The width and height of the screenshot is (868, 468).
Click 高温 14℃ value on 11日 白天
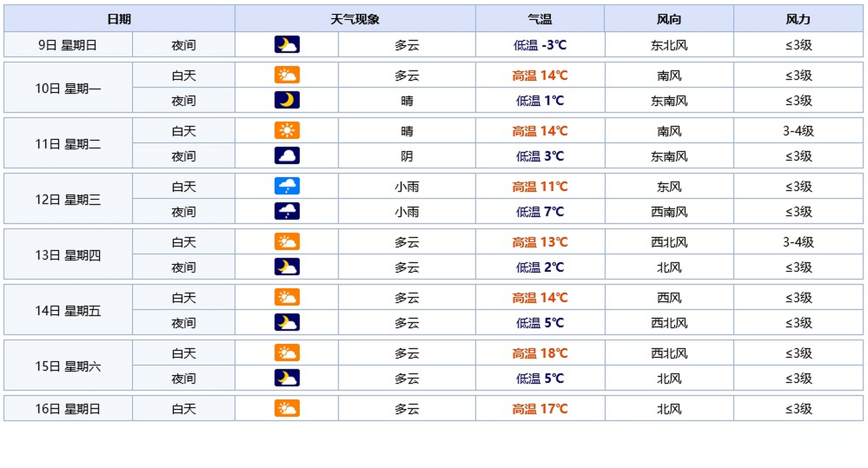tap(540, 131)
